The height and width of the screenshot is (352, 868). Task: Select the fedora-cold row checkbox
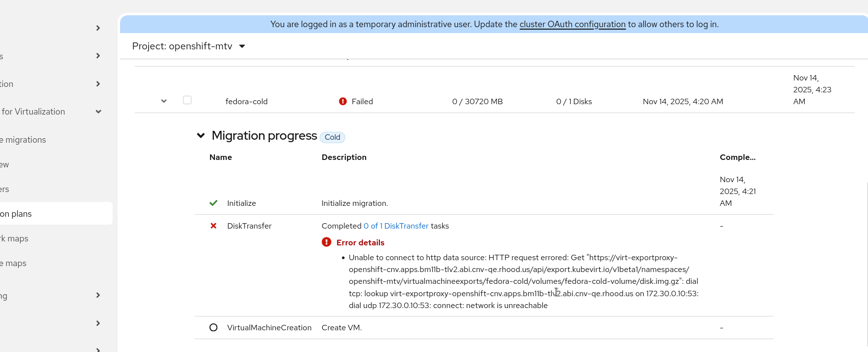[x=187, y=100]
